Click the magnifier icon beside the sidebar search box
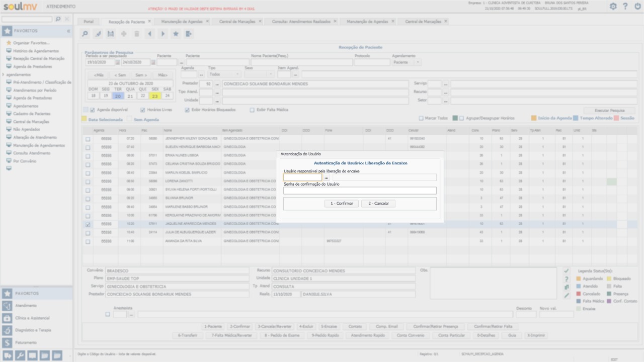This screenshot has width=644, height=362. [58, 19]
